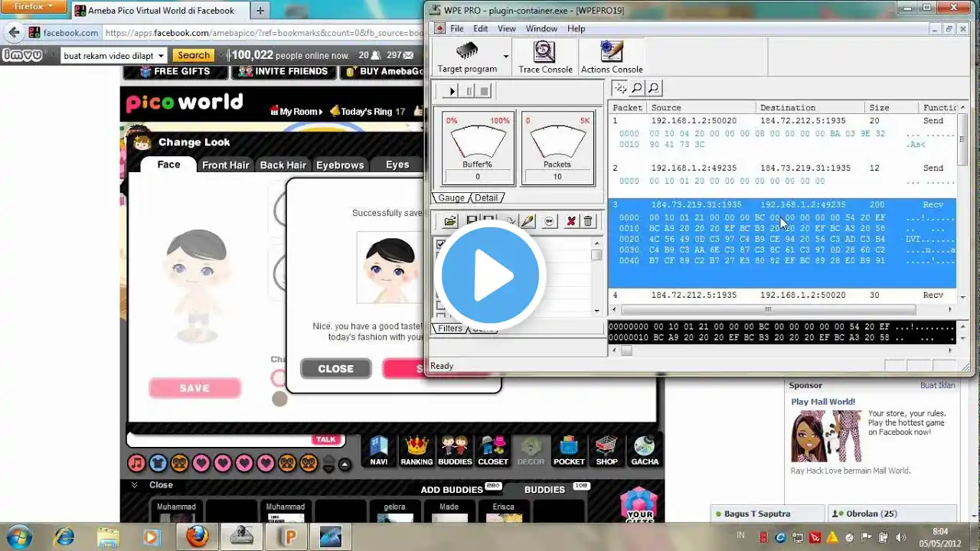Click the CLOSE button in the saved dialog

(335, 368)
